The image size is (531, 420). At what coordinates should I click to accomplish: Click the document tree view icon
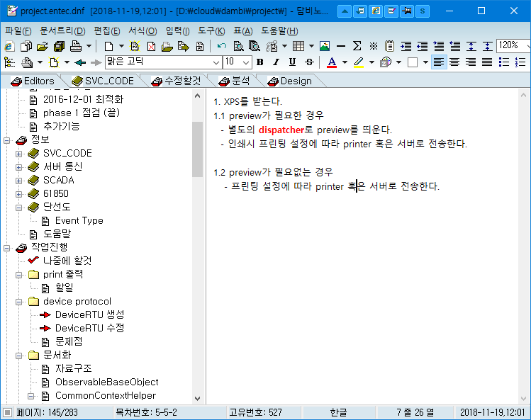pos(9,62)
